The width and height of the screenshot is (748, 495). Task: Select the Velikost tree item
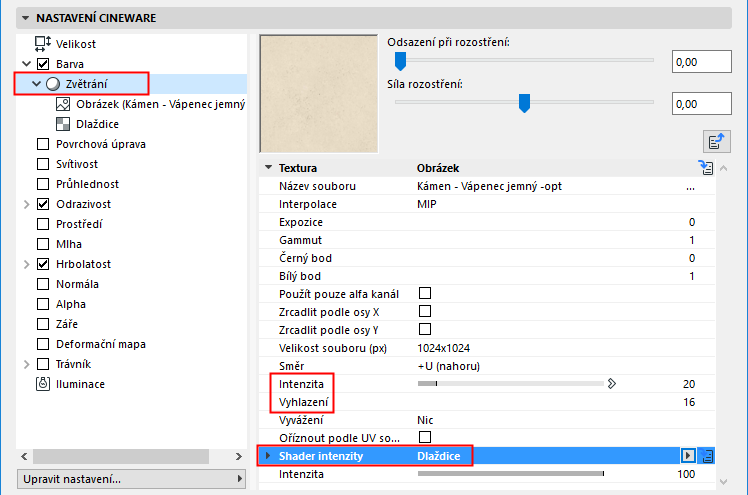(x=76, y=44)
